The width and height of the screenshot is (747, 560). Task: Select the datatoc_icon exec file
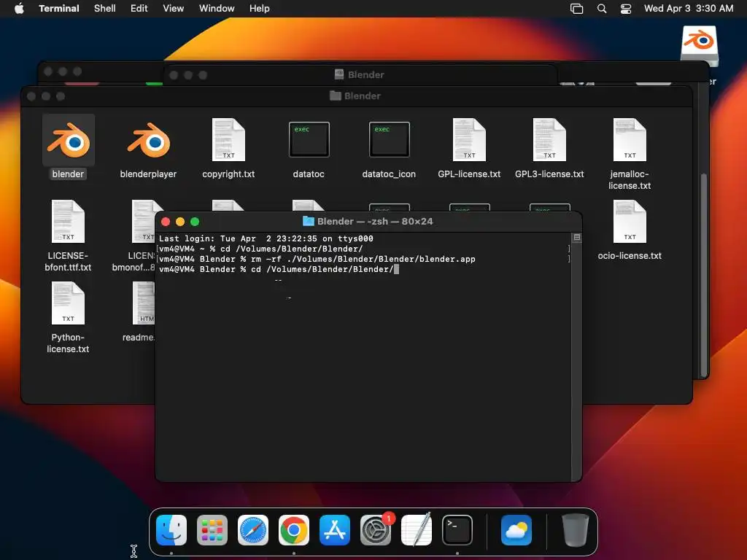[390, 139]
